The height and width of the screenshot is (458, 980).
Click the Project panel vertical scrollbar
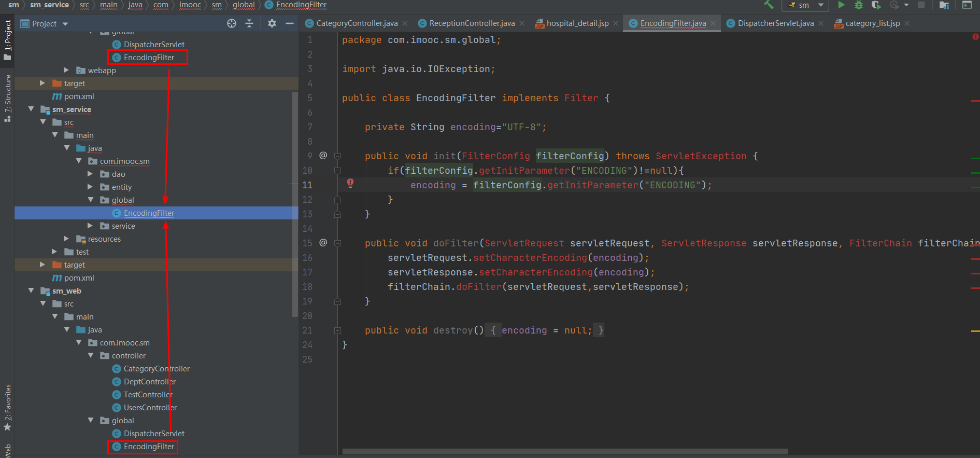[295, 205]
